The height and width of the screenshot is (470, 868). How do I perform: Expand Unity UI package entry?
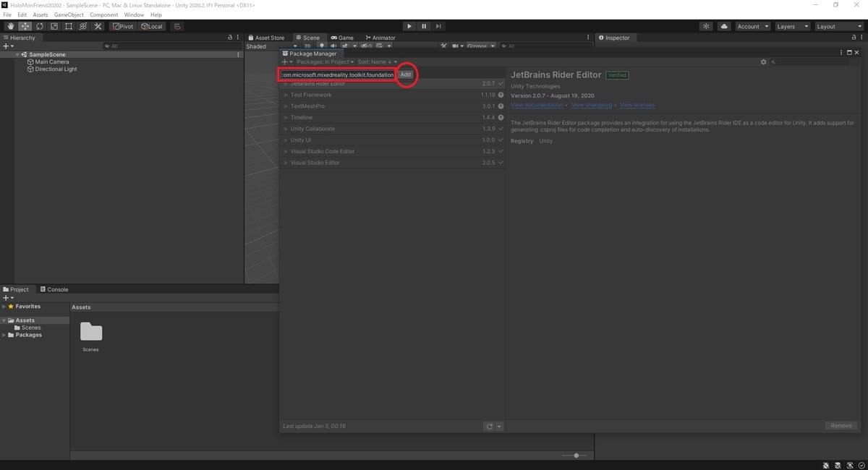[x=286, y=140]
